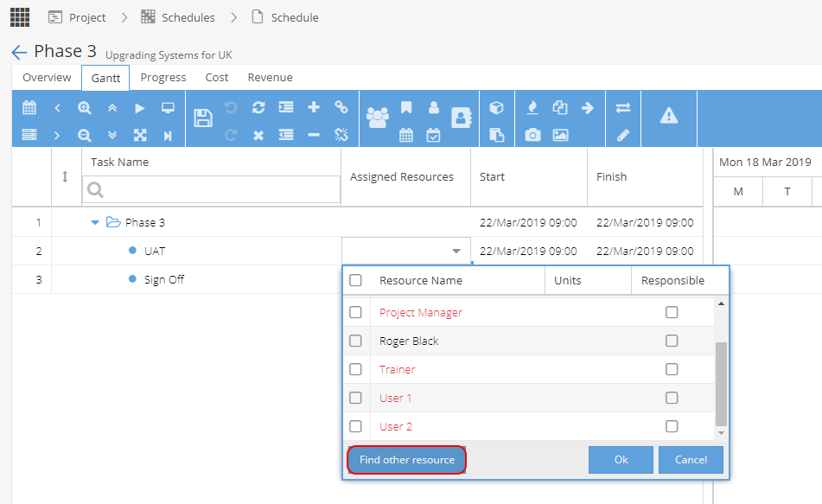The width and height of the screenshot is (822, 504).
Task: Indent the selected task
Action: (x=286, y=107)
